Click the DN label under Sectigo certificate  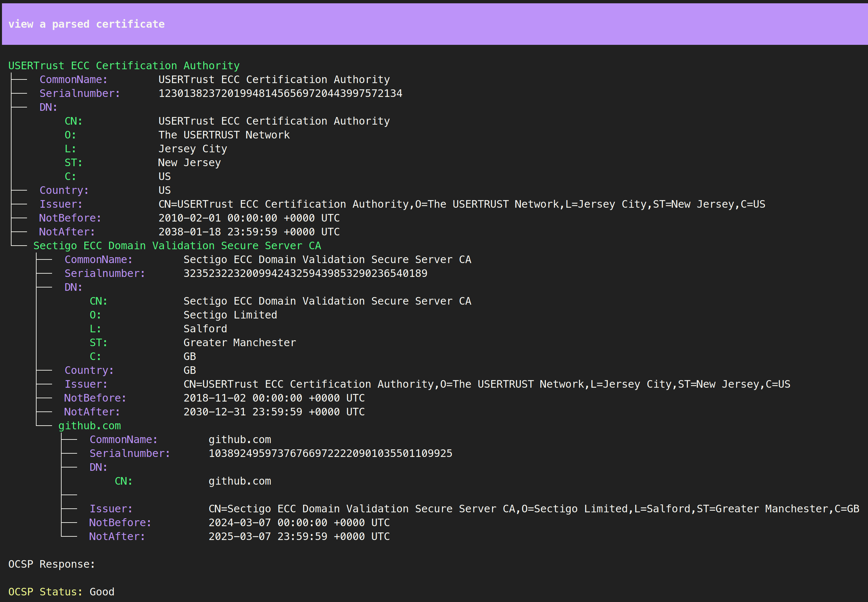[73, 287]
